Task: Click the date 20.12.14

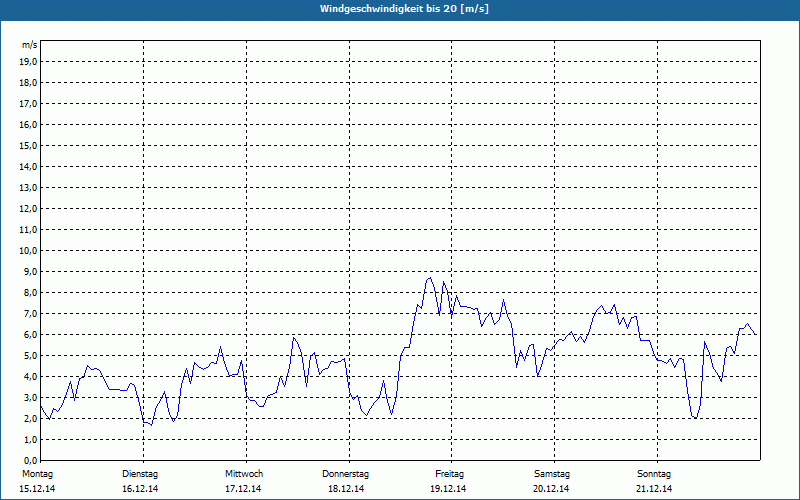Action: (x=551, y=489)
